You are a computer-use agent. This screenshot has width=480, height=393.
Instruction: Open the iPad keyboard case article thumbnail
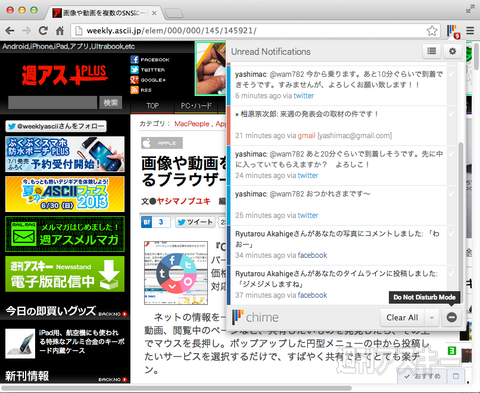(20, 343)
